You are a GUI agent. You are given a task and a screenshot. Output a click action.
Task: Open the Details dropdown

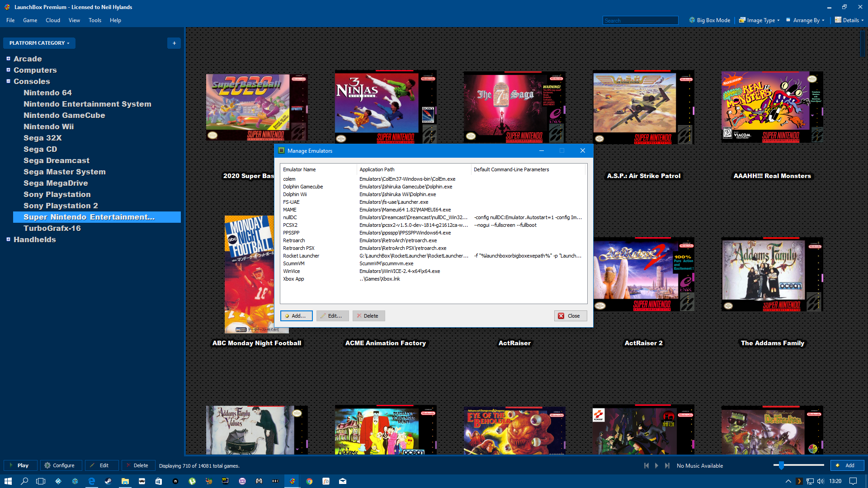pos(849,20)
